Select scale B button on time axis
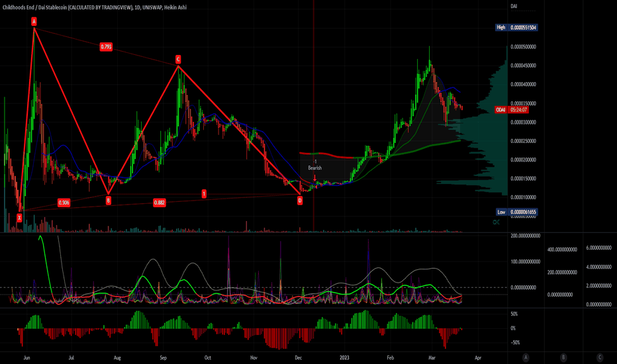 [x=563, y=357]
